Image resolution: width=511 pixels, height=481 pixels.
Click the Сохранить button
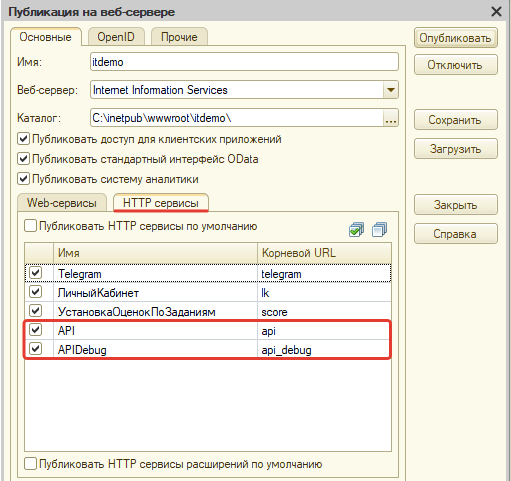[x=456, y=120]
